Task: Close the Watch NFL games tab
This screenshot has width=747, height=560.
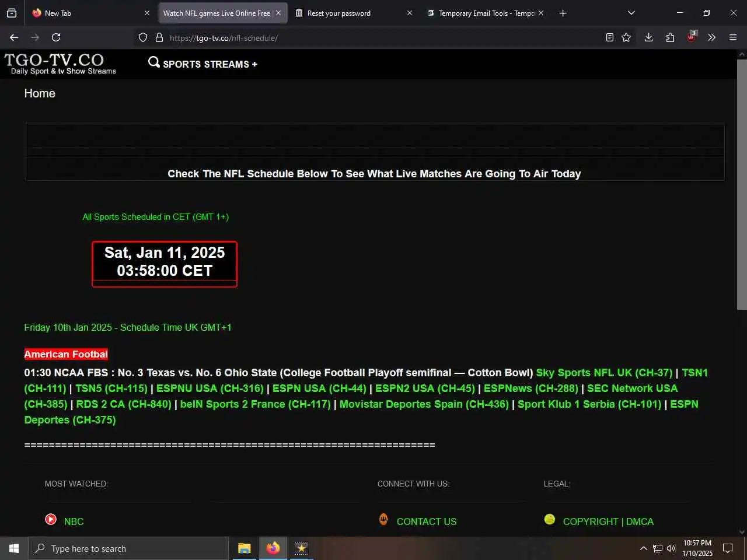Action: [x=278, y=13]
